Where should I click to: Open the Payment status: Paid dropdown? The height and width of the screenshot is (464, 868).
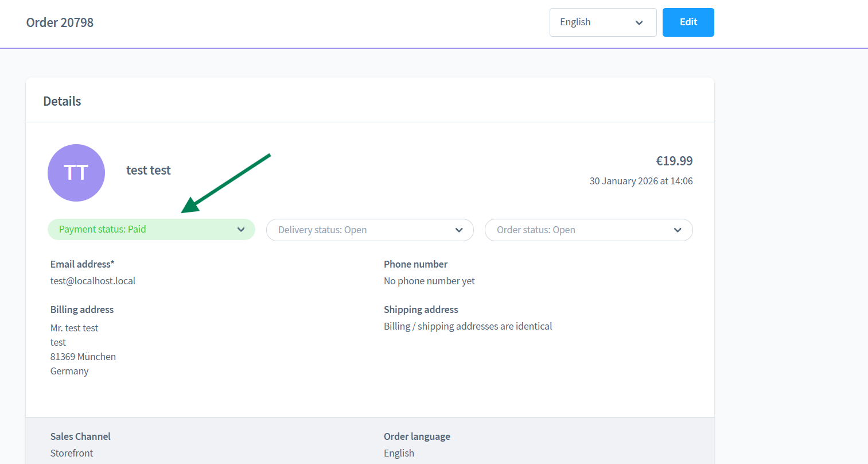[x=151, y=230]
